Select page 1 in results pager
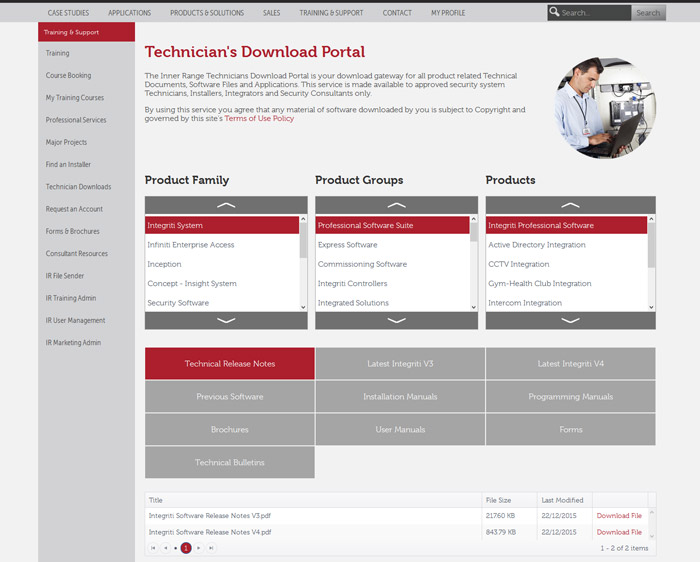Screen dimensions: 700x562 pos(186,548)
